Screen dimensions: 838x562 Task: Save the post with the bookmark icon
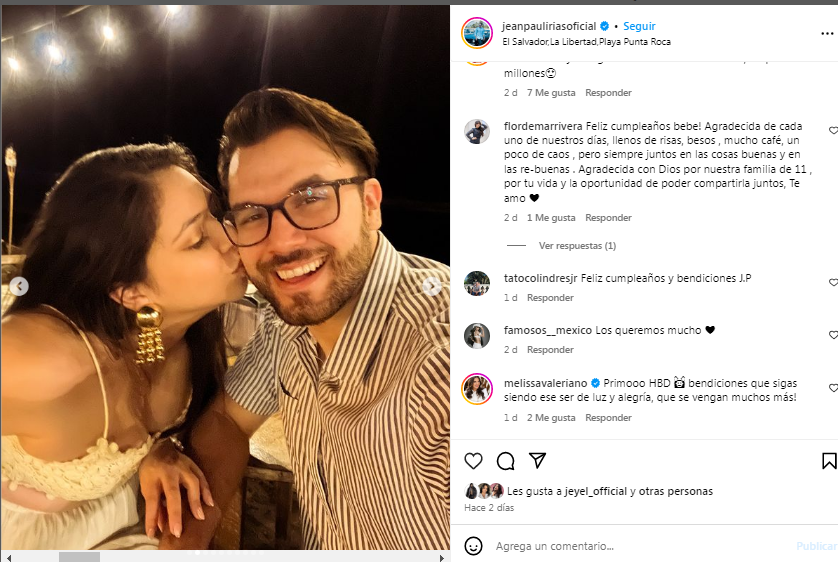coord(828,461)
